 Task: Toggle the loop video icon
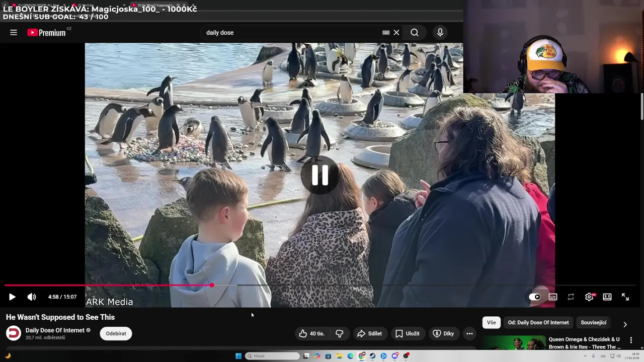(571, 297)
